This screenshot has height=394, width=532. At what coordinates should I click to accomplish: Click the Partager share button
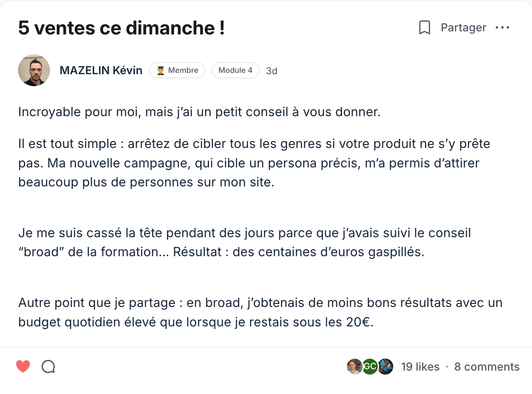coord(464,28)
